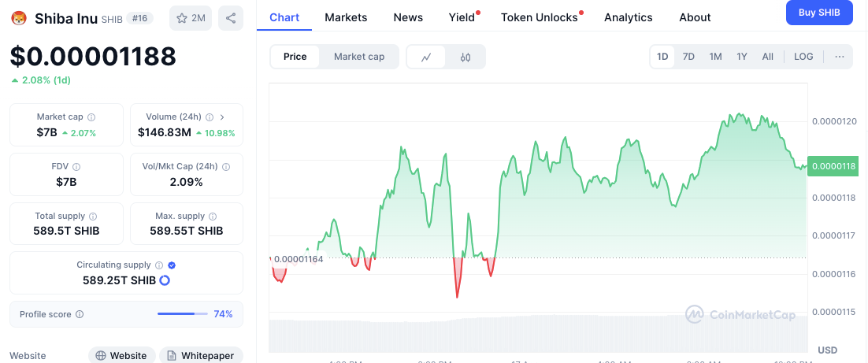Expand the Volume (24h) chevron arrow

[x=222, y=117]
